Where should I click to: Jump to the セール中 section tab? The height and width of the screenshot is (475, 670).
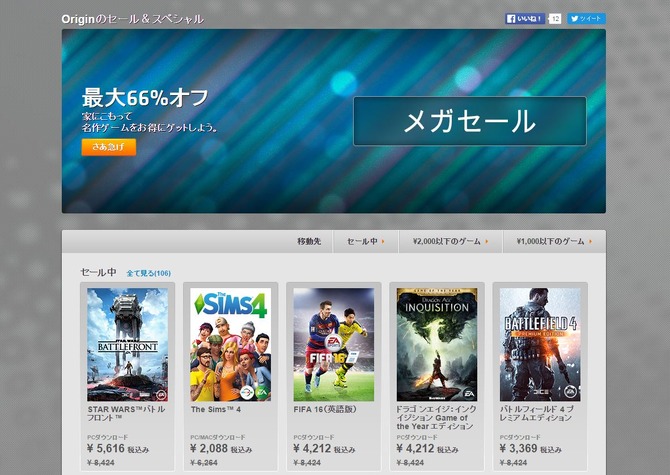point(365,241)
